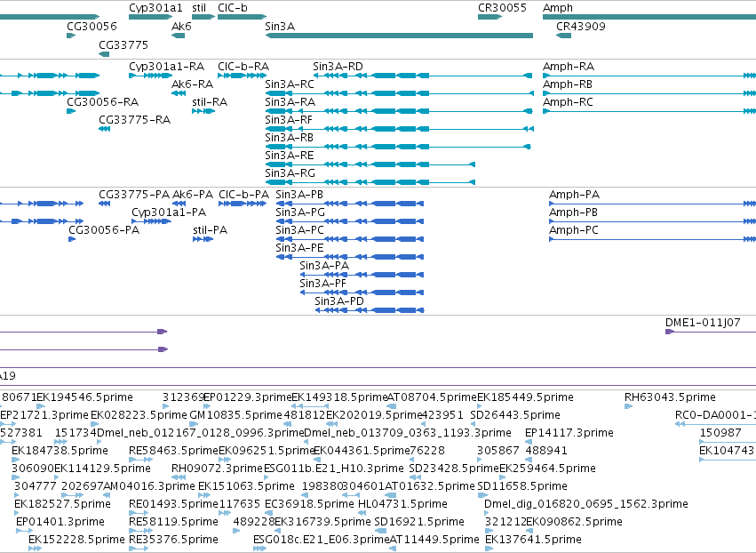Screen dimensions: 756x553
Task: Click the CG30056 gene label
Action: click(92, 26)
